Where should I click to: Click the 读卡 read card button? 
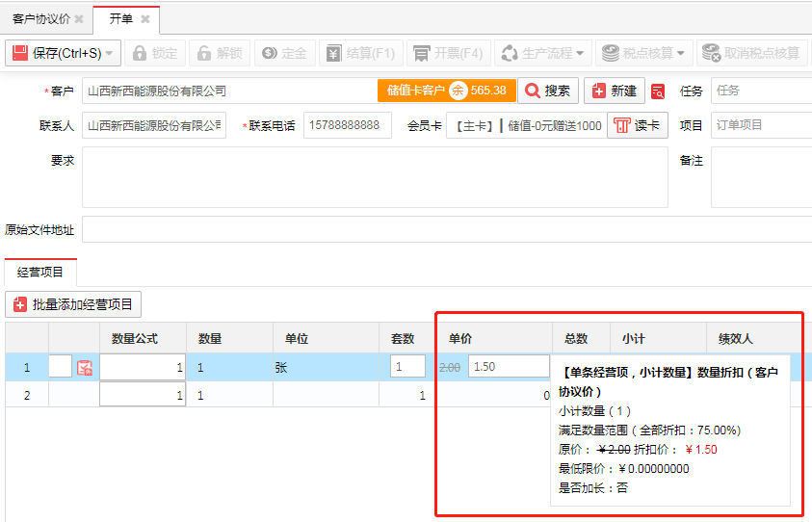[x=637, y=125]
